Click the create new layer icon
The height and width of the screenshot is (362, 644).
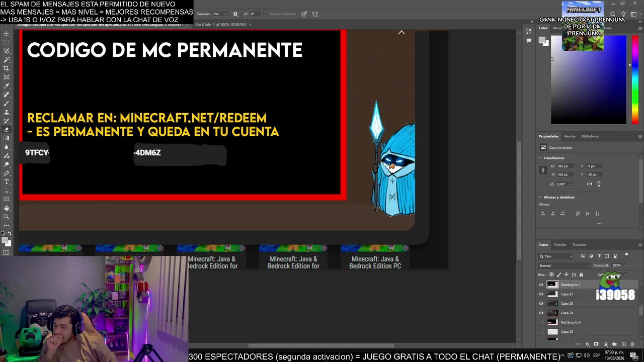tap(623, 344)
